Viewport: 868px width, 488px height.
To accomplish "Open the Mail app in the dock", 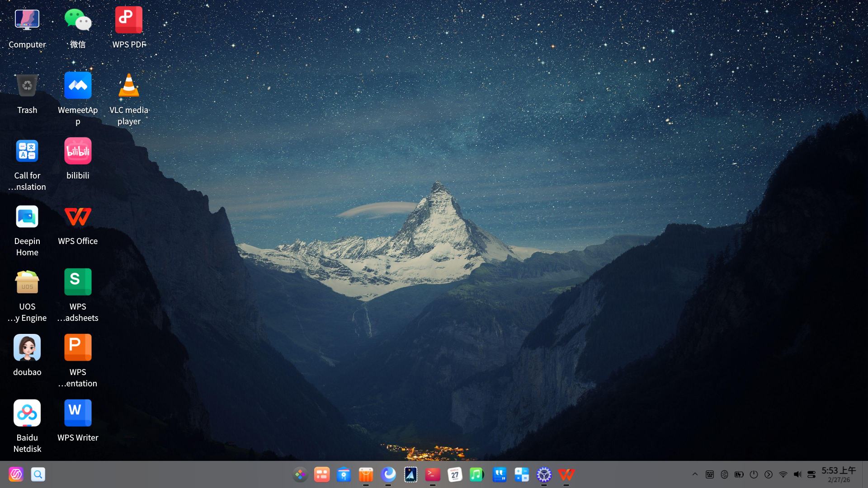I will pos(410,474).
